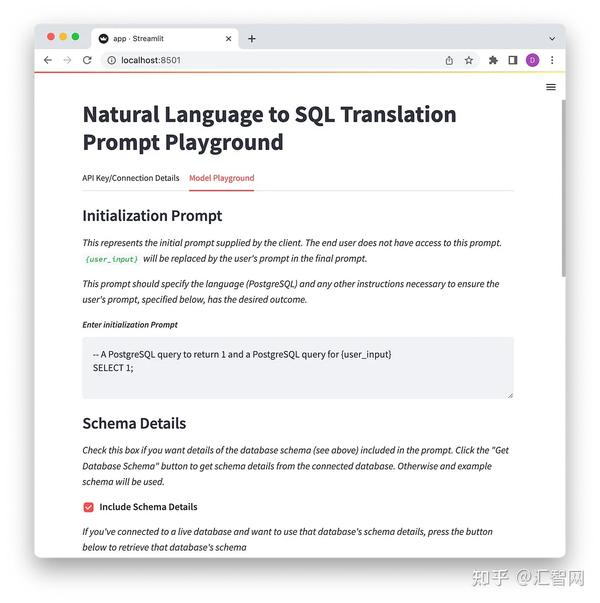Image resolution: width=600 pixels, height=603 pixels.
Task: Click the site information icon in address bar
Action: point(111,60)
